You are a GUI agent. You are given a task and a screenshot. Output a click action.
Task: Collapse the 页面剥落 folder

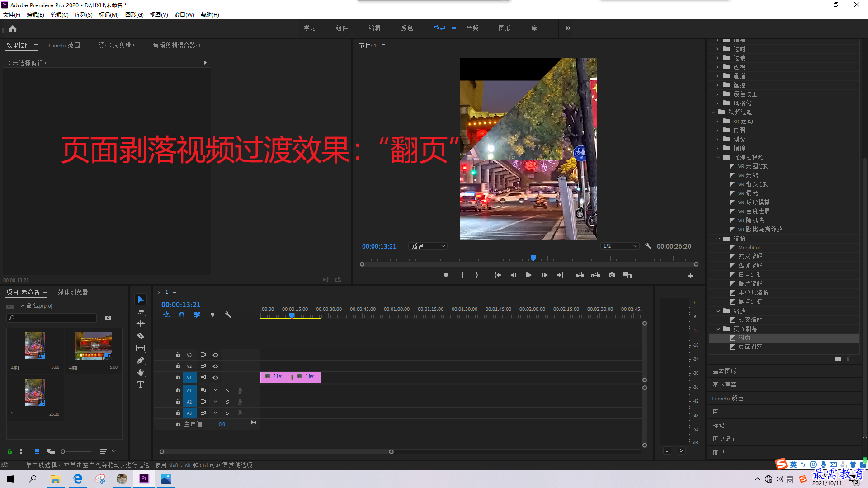click(718, 329)
